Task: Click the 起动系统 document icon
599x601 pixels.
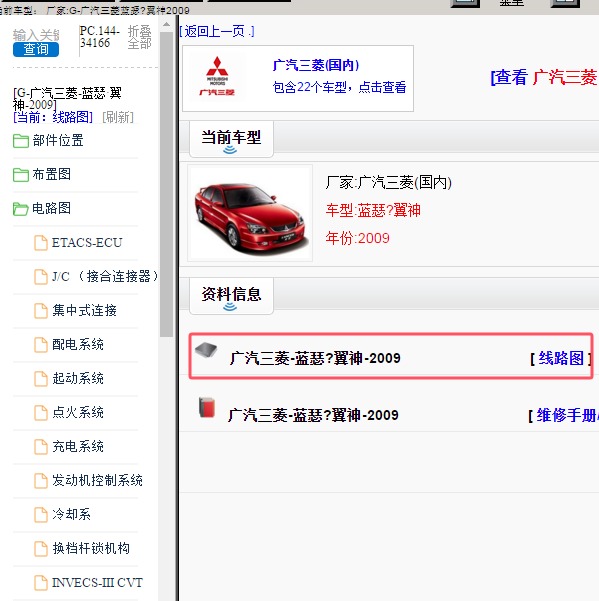Action: [41, 379]
